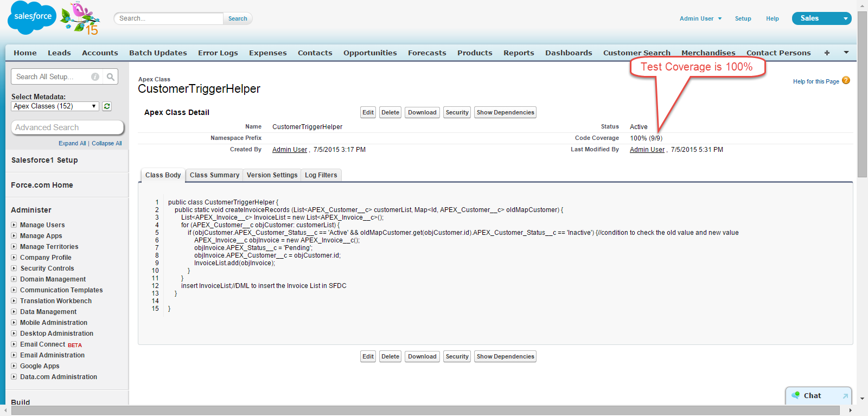Expand the Company Profile section
The image size is (868, 416).
(14, 257)
